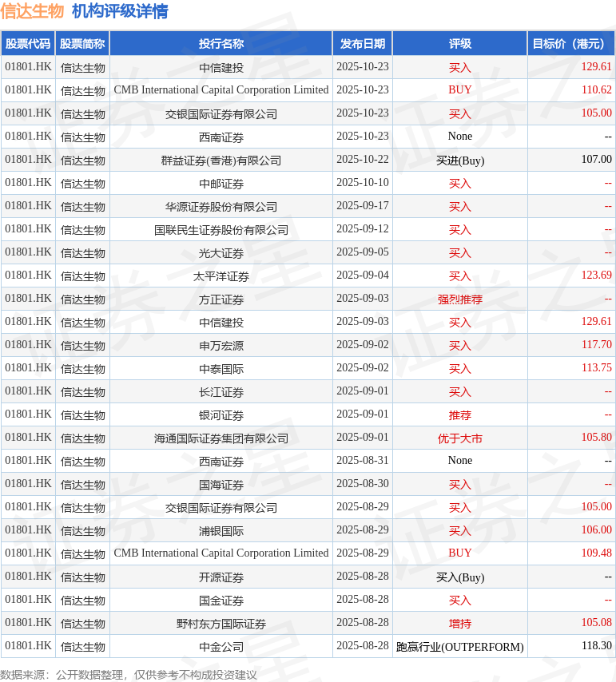Click date 2025-08-30
The width and height of the screenshot is (616, 682).
point(363,483)
